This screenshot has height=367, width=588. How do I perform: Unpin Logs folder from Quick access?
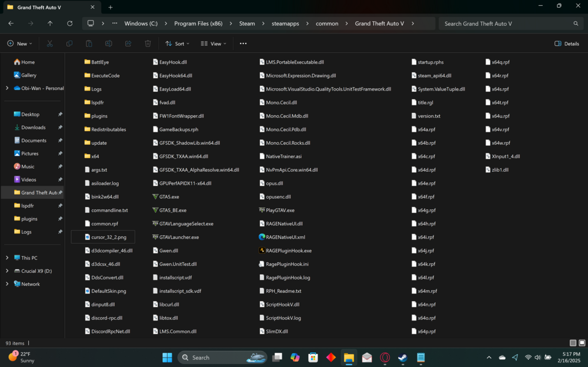pyautogui.click(x=60, y=232)
